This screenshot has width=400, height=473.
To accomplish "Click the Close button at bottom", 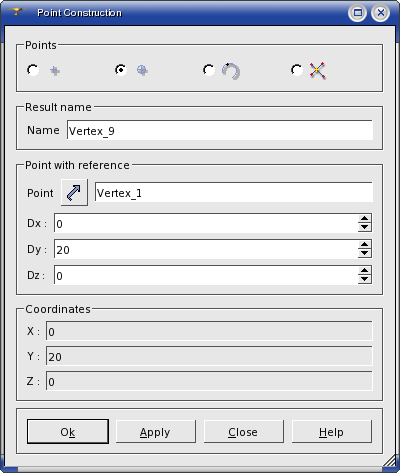I will [243, 432].
